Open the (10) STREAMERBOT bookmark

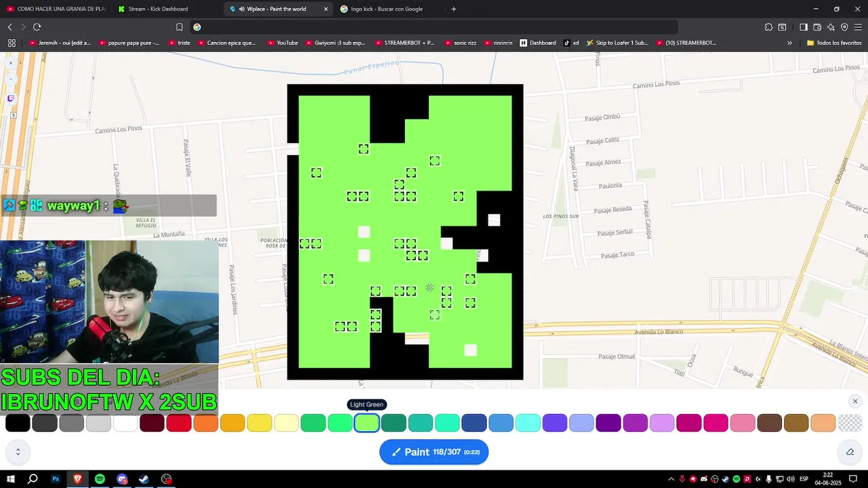[x=686, y=43]
